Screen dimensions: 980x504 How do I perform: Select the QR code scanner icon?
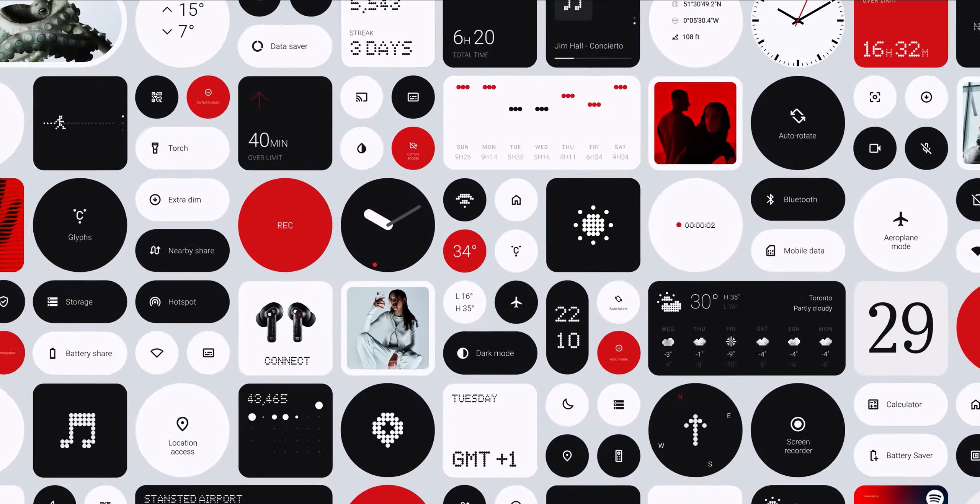point(157,97)
